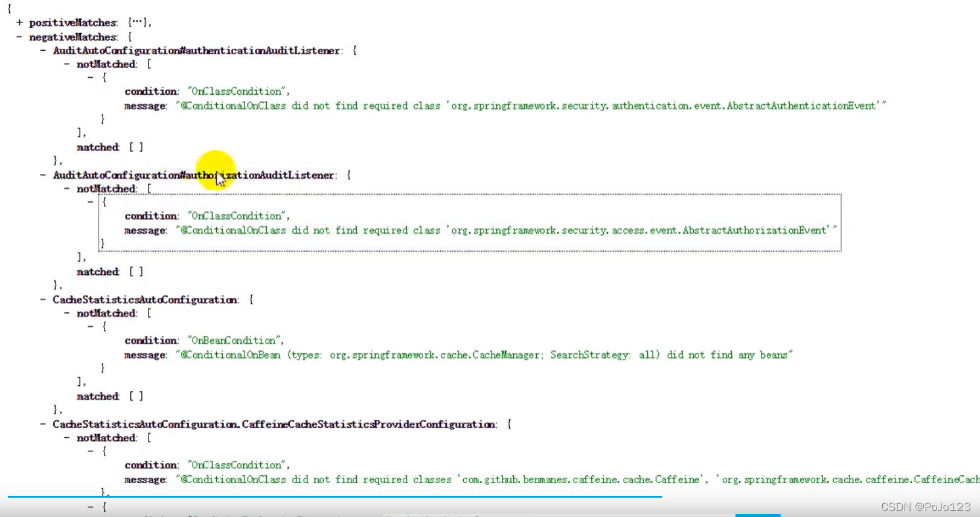
Task: Collapse the object containing the Caffeine classes message
Action: [x=91, y=451]
